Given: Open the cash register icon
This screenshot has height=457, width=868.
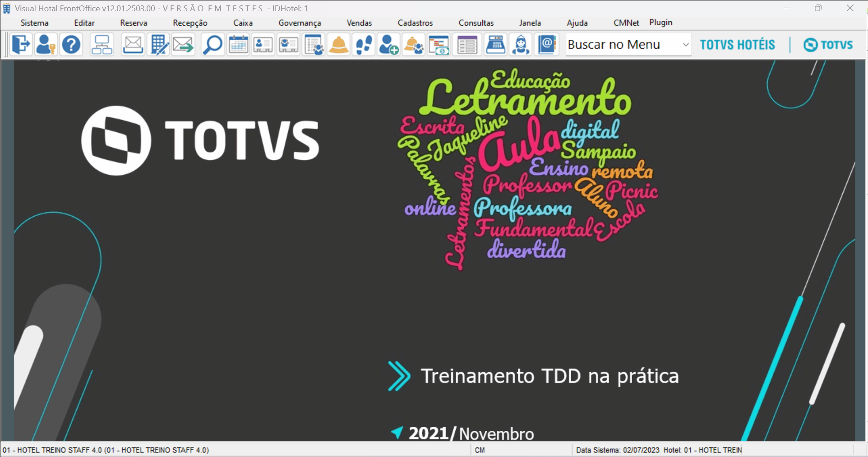Looking at the screenshot, I should click(x=495, y=45).
